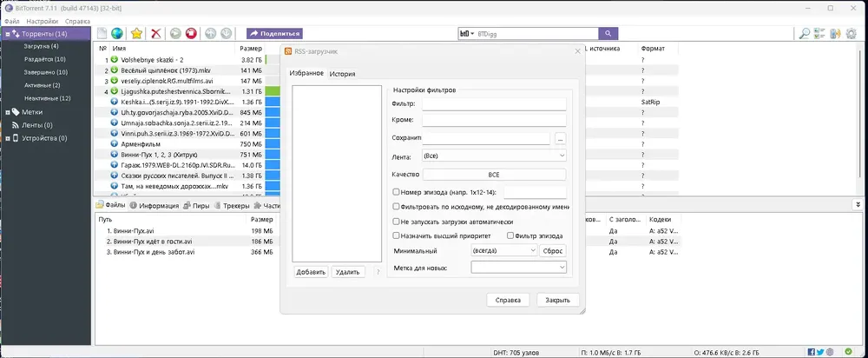Click the Add Torrent file icon in toolbar
The image size is (868, 358).
point(102,33)
